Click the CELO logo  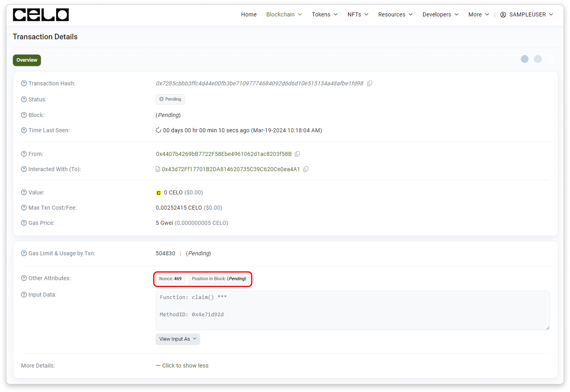41,14
